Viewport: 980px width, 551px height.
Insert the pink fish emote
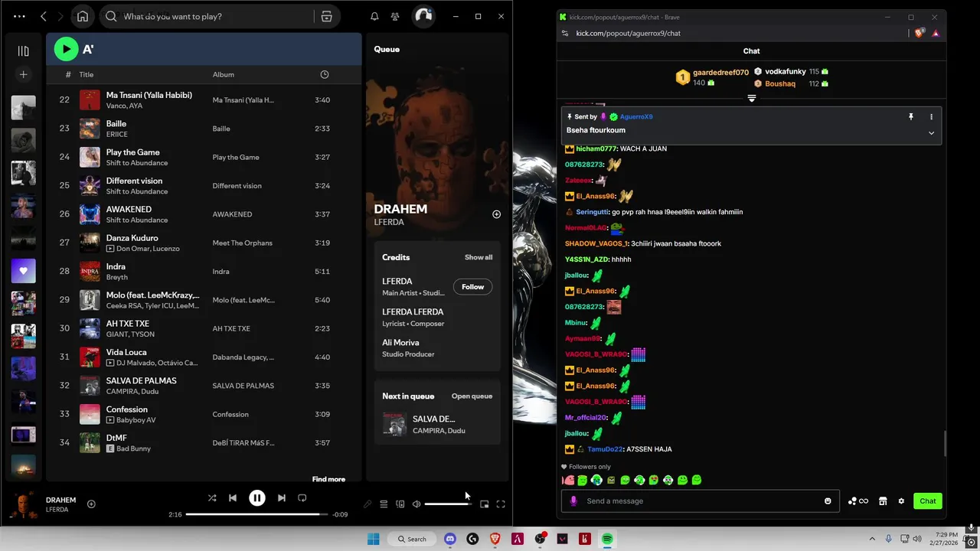click(x=568, y=481)
